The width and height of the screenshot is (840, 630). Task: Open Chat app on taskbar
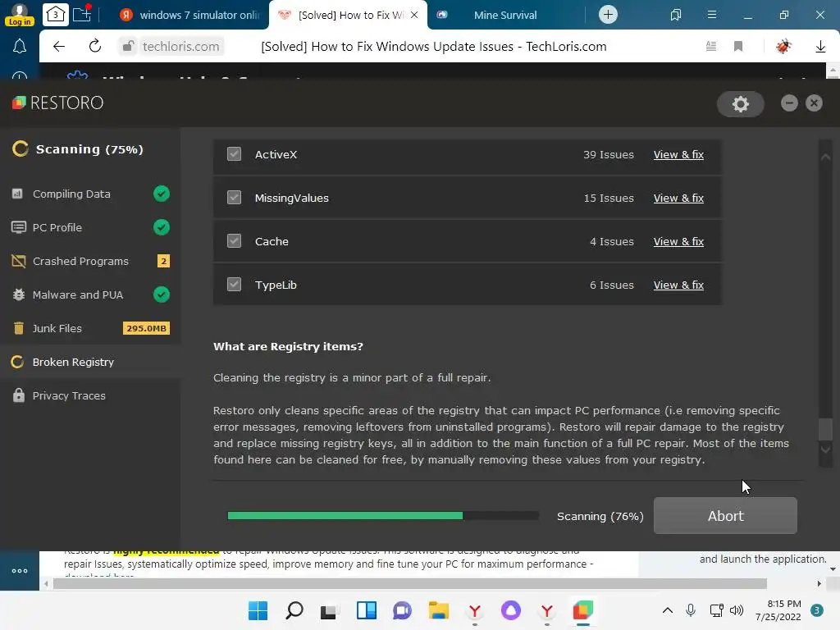(x=402, y=610)
